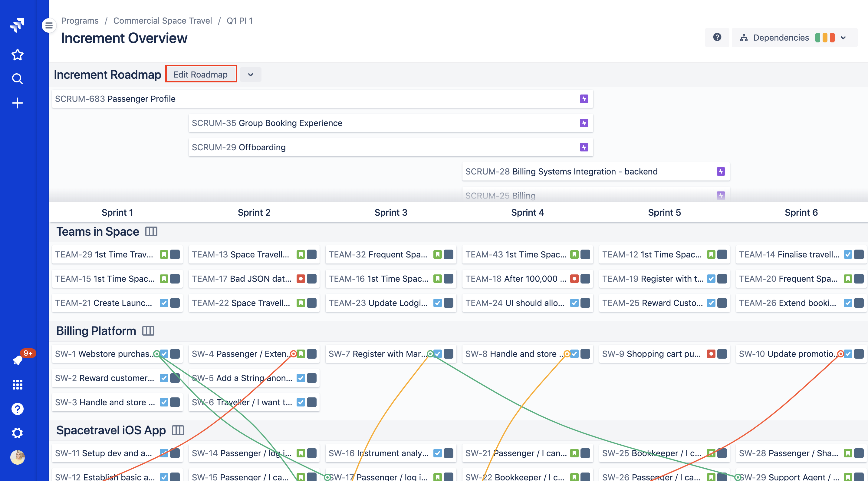The width and height of the screenshot is (868, 481).
Task: Click status square on TEAM-32 card
Action: 449,254
